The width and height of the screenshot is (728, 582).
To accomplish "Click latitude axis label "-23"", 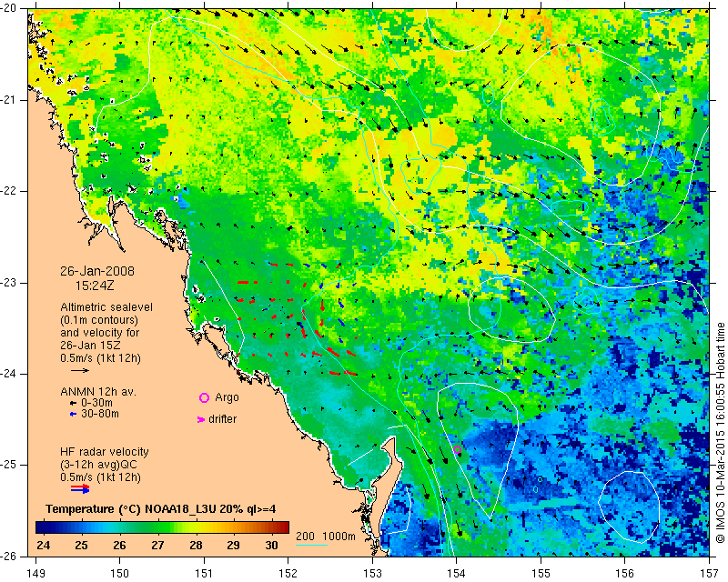I will [x=9, y=283].
